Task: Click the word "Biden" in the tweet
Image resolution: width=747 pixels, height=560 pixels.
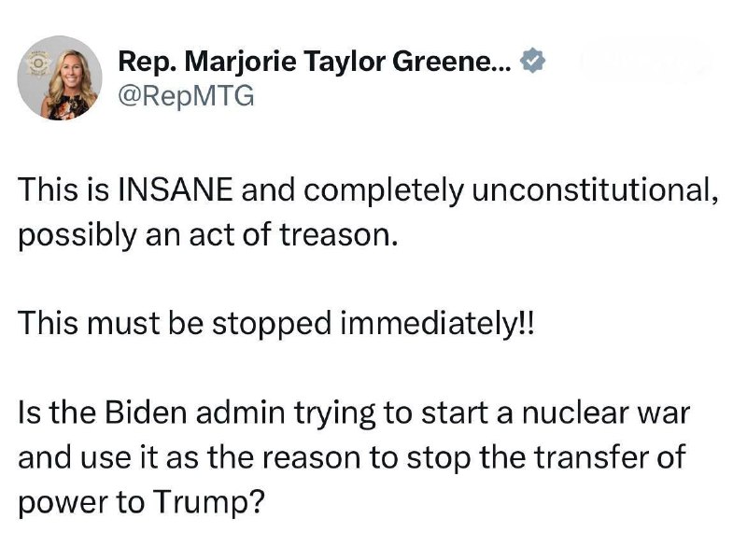Action: coord(146,413)
